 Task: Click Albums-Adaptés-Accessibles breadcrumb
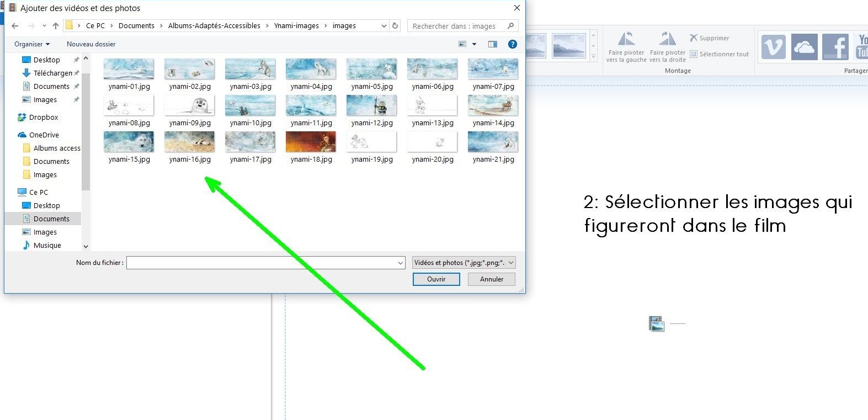(214, 26)
